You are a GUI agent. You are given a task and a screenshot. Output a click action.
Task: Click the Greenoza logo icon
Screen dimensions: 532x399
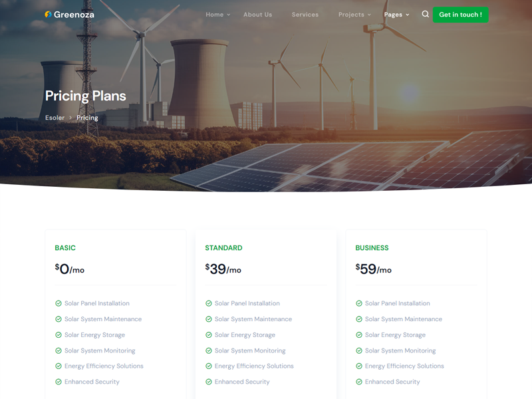click(48, 14)
